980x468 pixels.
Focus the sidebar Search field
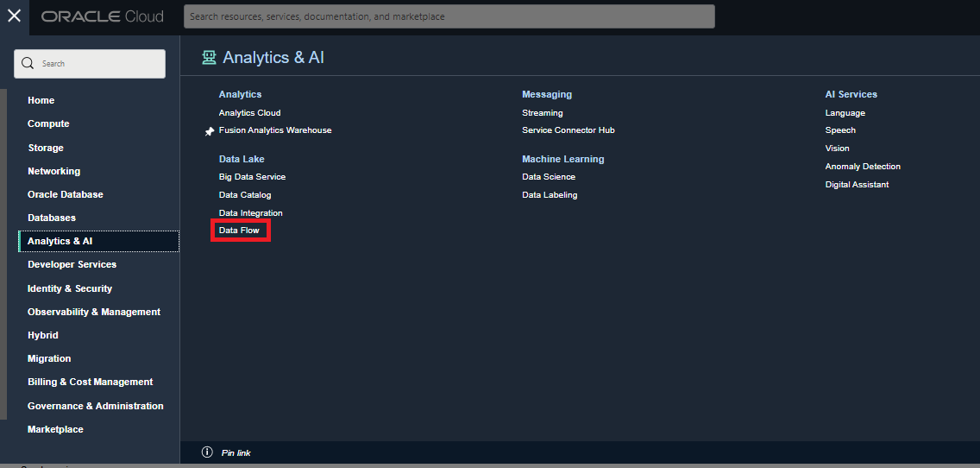pos(90,64)
